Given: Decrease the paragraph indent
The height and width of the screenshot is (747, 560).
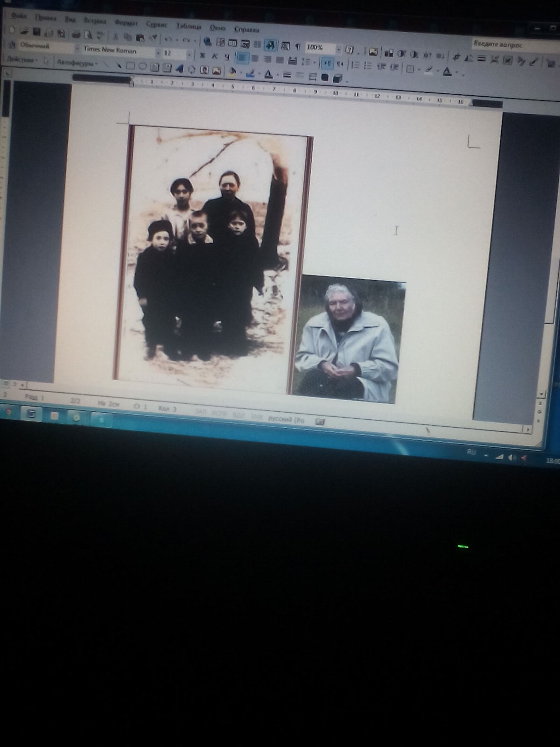Looking at the screenshot, I should coord(381,66).
